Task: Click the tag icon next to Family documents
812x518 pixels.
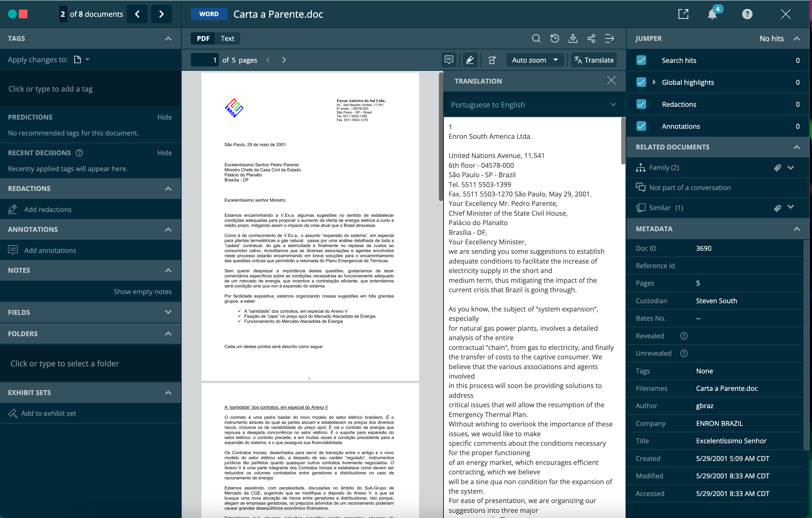Action: pos(778,167)
